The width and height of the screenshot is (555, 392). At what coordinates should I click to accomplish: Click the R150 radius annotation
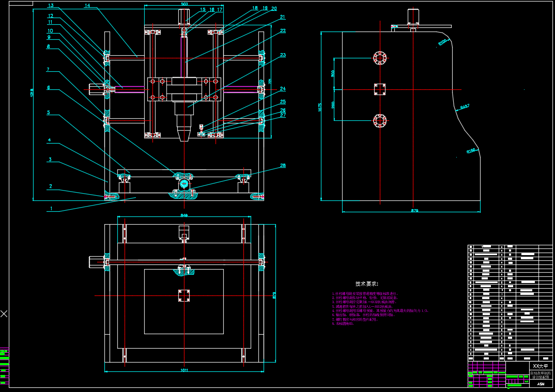pyautogui.click(x=470, y=151)
